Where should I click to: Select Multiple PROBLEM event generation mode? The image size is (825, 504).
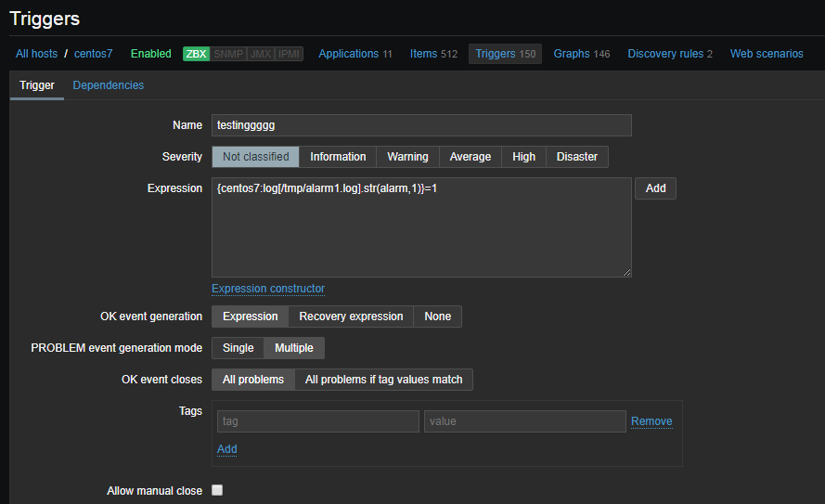(x=294, y=348)
